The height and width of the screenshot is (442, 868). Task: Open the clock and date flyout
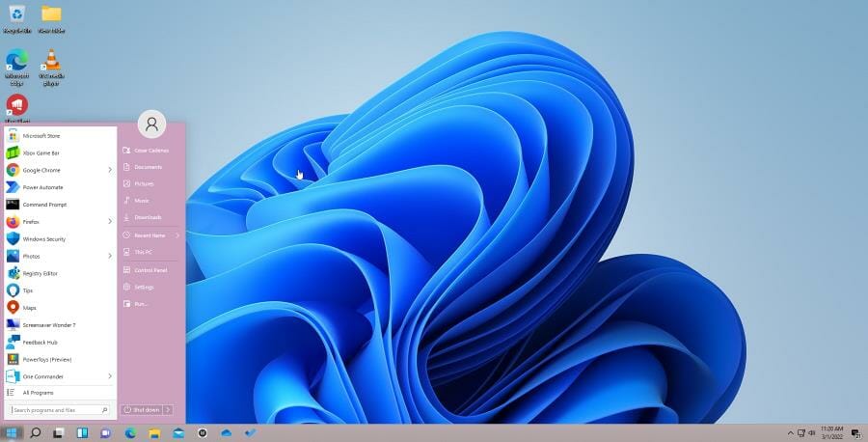(832, 432)
